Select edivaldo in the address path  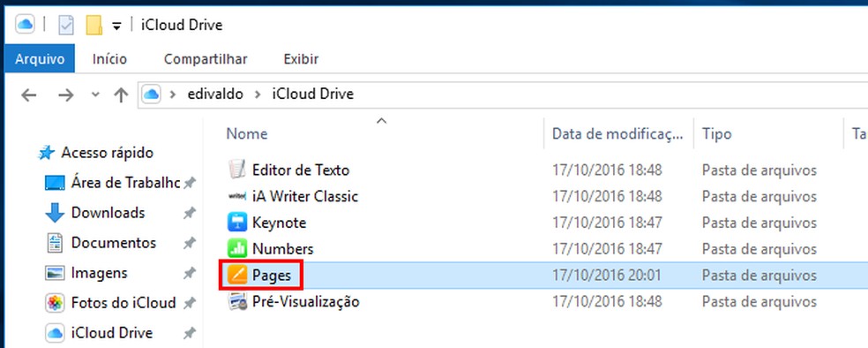click(x=215, y=95)
